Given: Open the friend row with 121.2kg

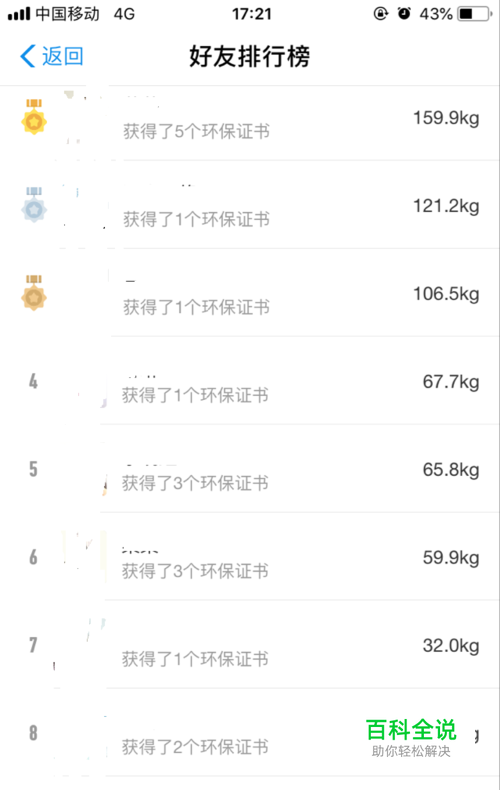Looking at the screenshot, I should 250,205.
